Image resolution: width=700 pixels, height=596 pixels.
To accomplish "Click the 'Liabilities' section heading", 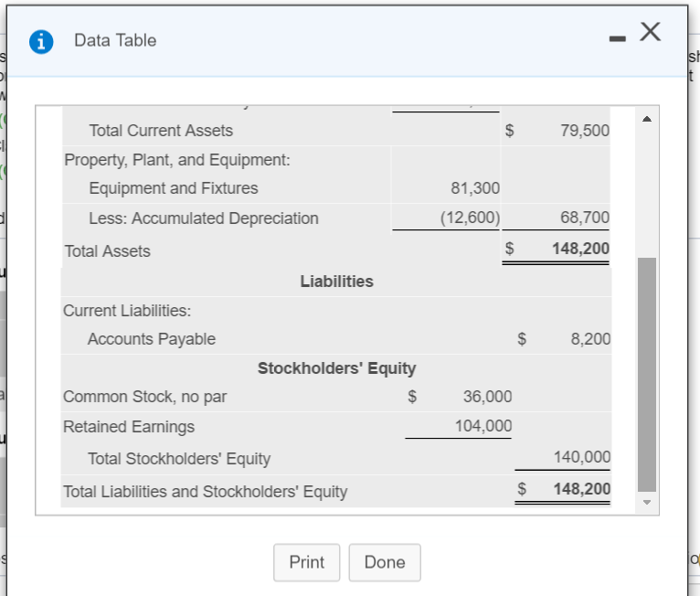I will tap(336, 282).
